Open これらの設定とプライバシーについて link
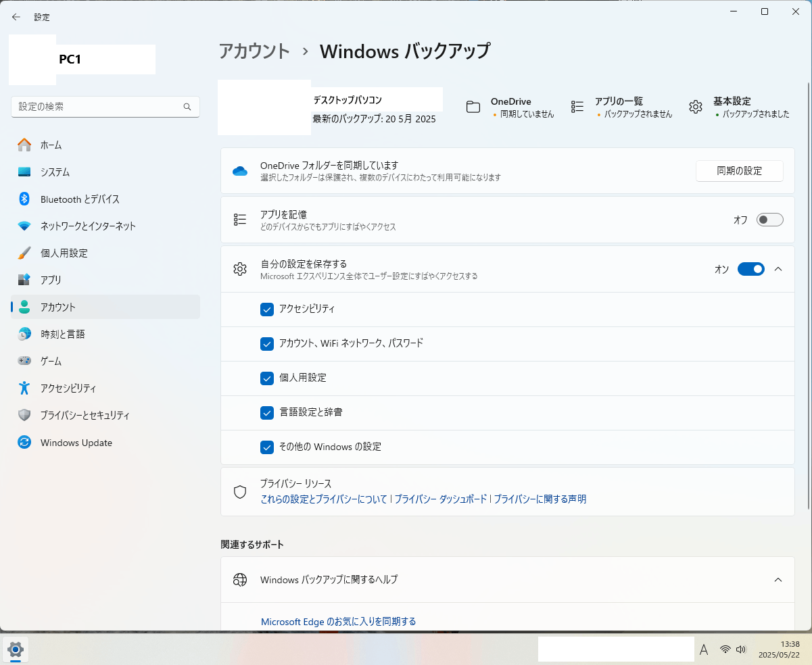 pos(324,499)
